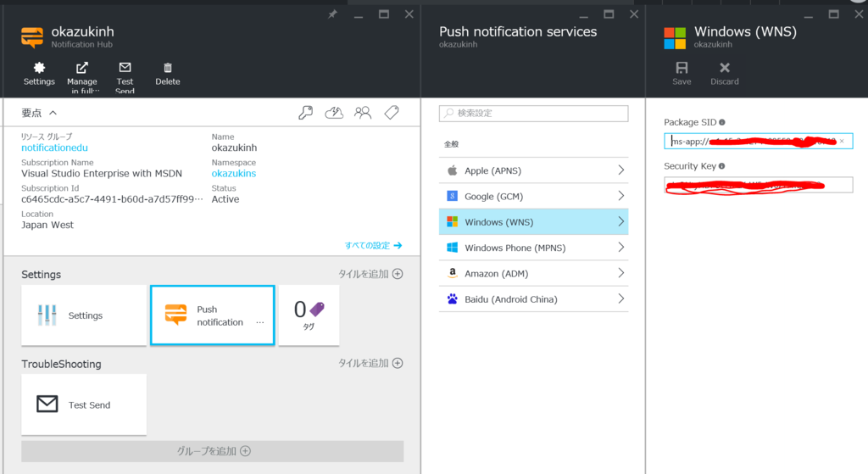Click the cloud quick start icon

tap(334, 113)
